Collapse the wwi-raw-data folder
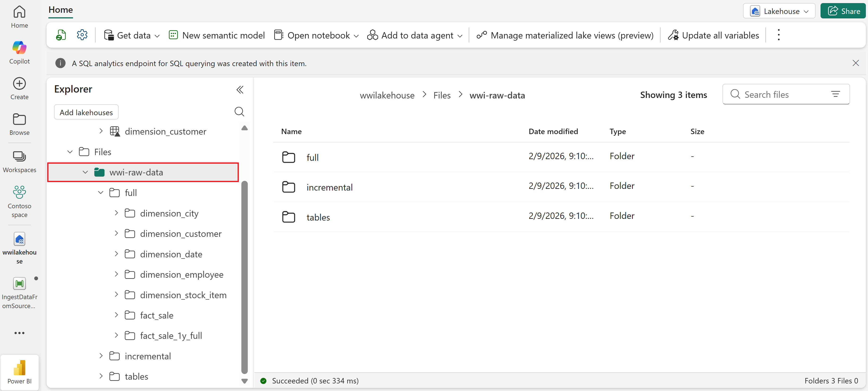868x391 pixels. (85, 172)
